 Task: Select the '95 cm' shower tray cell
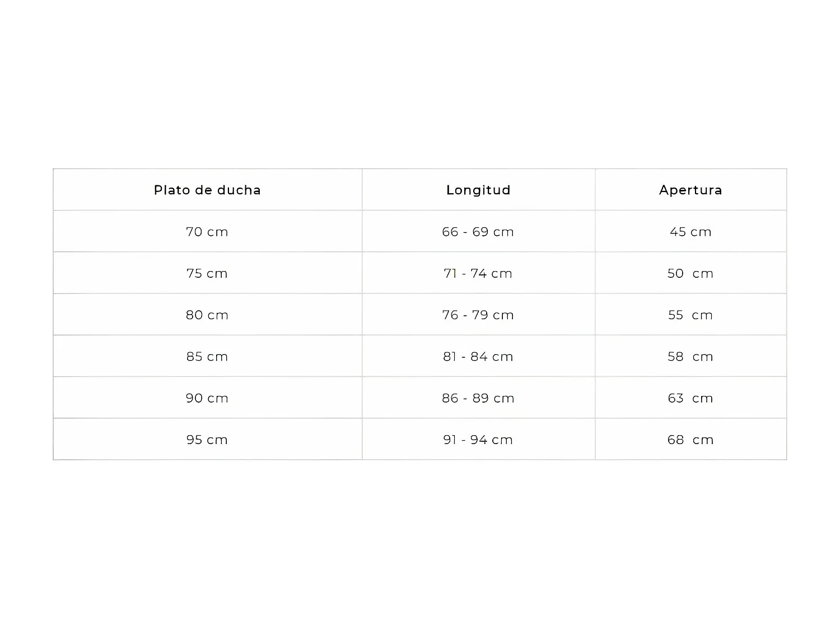(x=207, y=440)
